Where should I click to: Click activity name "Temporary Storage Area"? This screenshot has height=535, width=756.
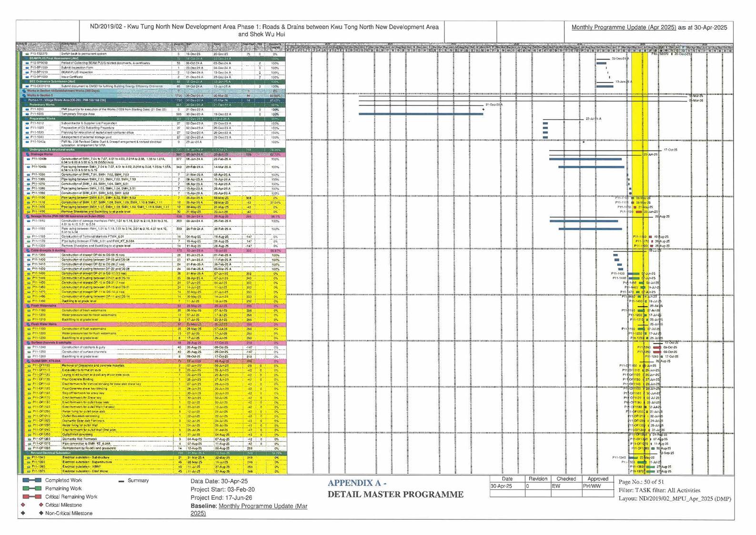(78, 114)
